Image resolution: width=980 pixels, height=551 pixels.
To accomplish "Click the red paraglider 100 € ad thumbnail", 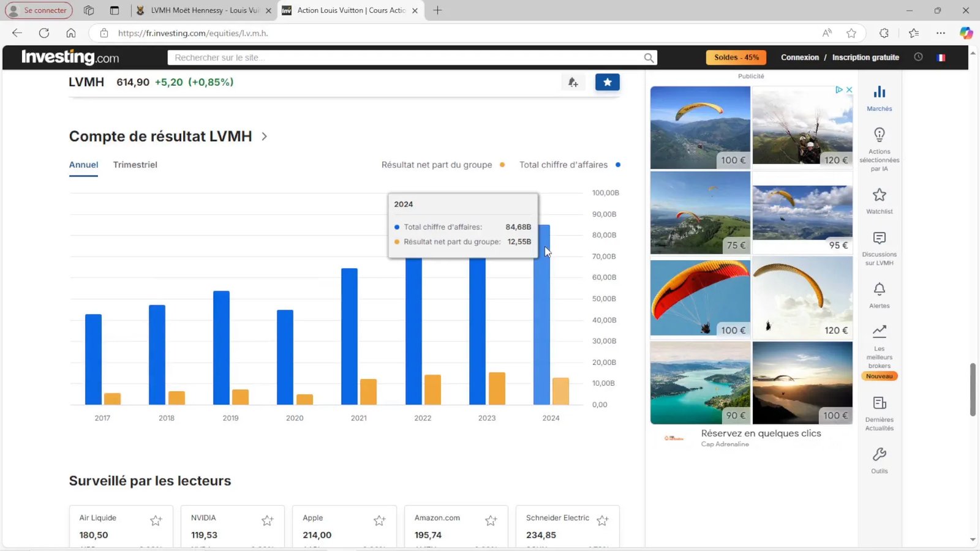I will point(700,298).
